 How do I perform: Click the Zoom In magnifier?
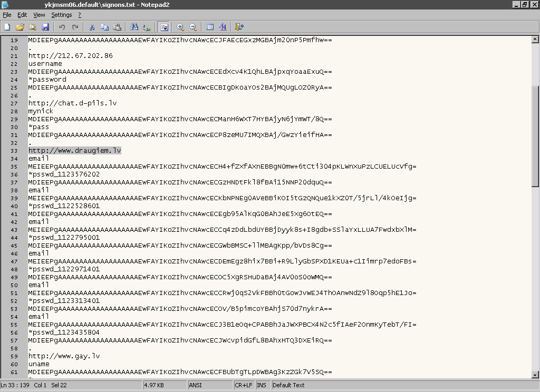coord(180,27)
